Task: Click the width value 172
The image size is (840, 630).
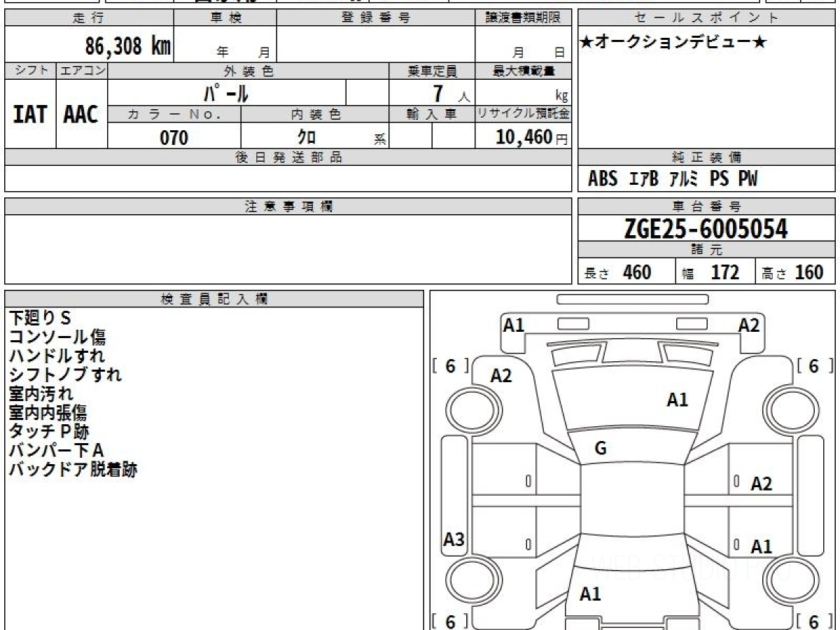Action: [x=725, y=272]
